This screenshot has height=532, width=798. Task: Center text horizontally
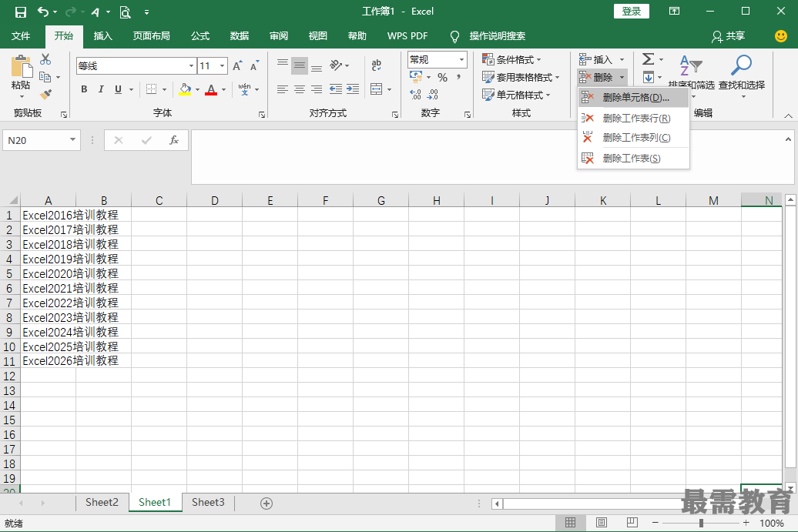pos(299,89)
